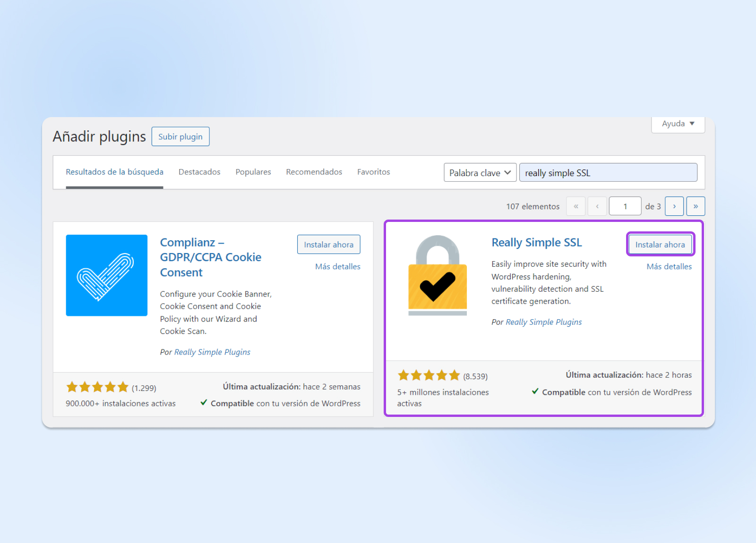
Task: Install Really Simple SSL with Instalar ahora
Action: coord(660,244)
